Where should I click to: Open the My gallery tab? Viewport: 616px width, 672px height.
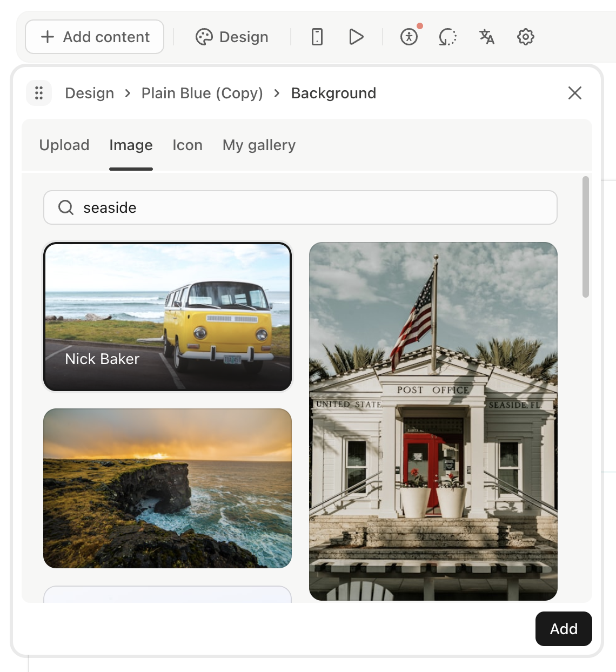click(x=258, y=145)
